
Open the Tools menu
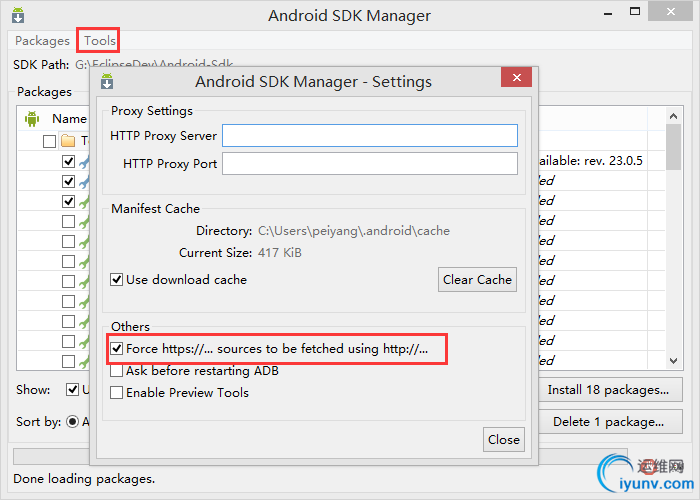tap(100, 41)
